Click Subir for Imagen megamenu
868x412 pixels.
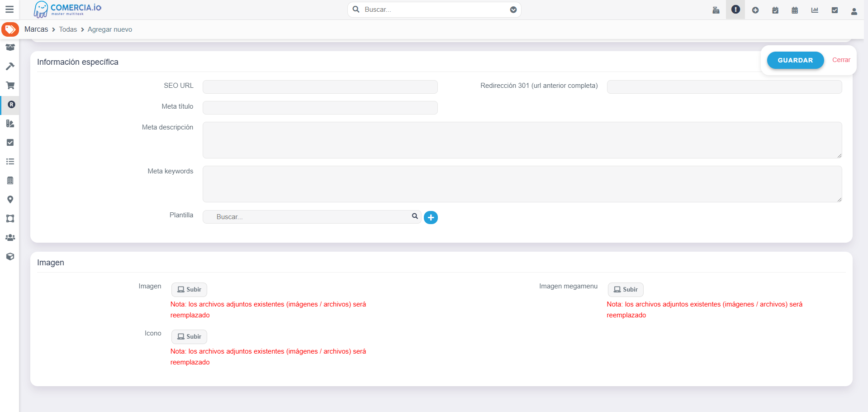(626, 290)
